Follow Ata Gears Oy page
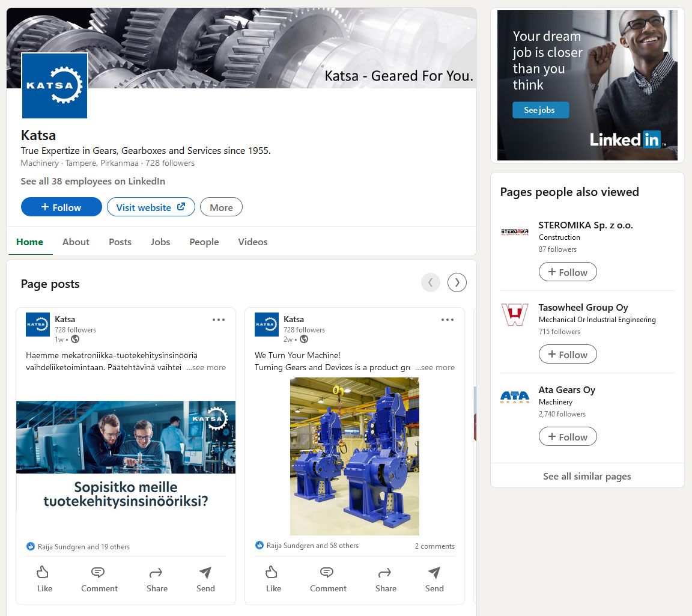Screen dimensions: 692x616 (x=568, y=437)
